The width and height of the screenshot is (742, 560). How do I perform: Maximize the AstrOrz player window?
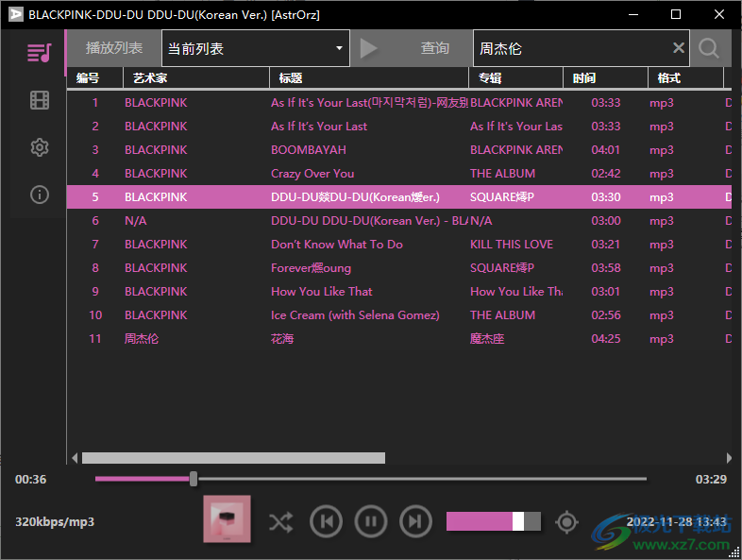click(676, 14)
